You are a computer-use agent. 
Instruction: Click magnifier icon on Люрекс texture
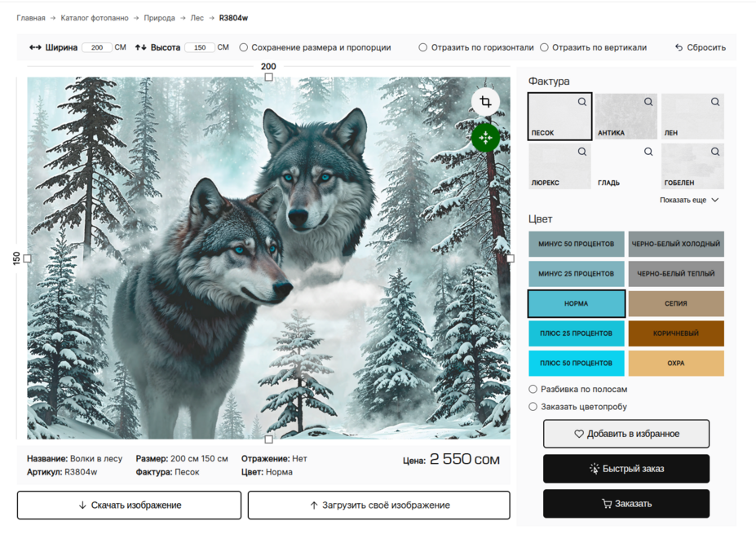582,152
